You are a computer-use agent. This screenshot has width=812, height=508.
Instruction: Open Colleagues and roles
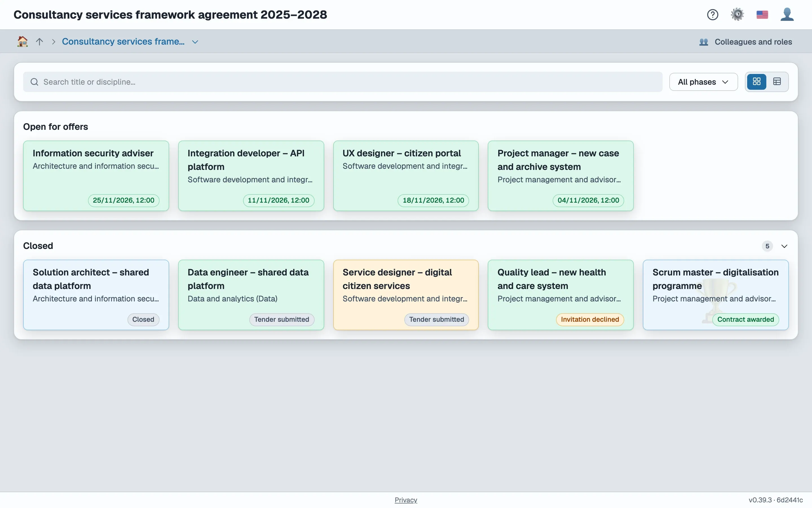pyautogui.click(x=745, y=42)
